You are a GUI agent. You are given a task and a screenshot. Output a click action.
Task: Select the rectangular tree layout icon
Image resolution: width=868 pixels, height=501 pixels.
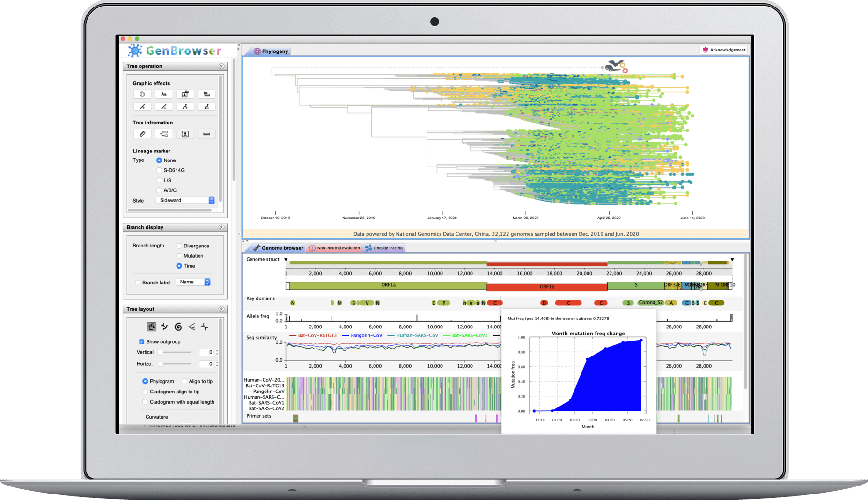151,327
